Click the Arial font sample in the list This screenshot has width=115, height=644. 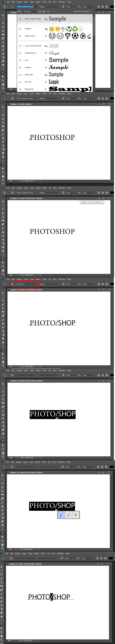point(59,60)
